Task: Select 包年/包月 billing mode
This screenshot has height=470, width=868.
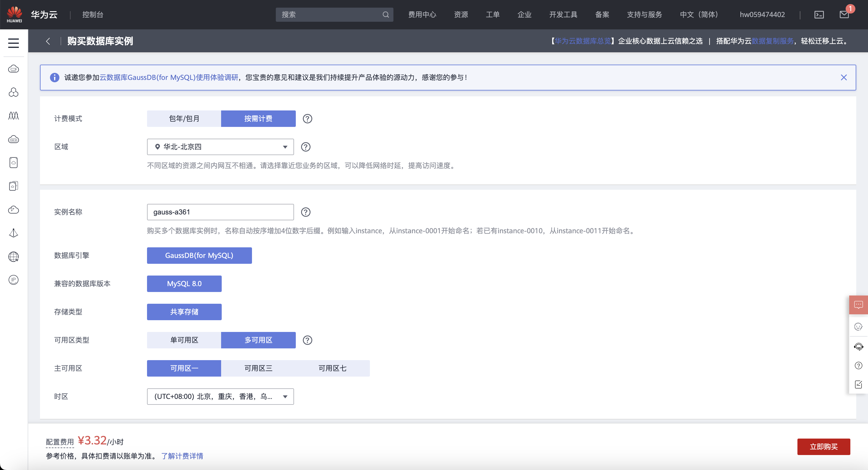Action: point(184,118)
